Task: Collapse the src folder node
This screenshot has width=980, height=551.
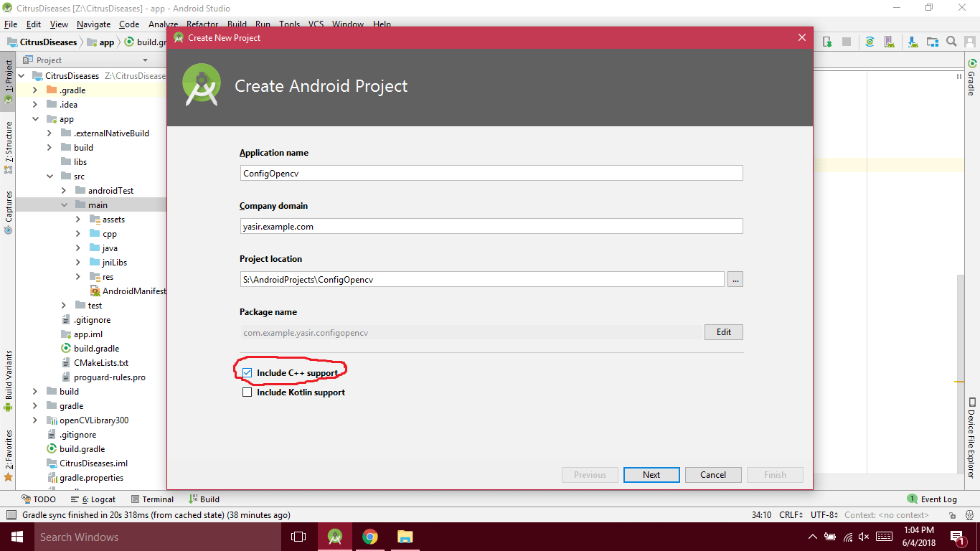Action: click(x=50, y=176)
